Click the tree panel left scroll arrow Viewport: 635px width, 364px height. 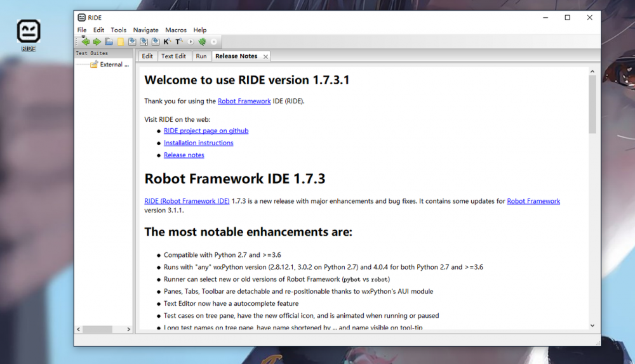pyautogui.click(x=79, y=329)
